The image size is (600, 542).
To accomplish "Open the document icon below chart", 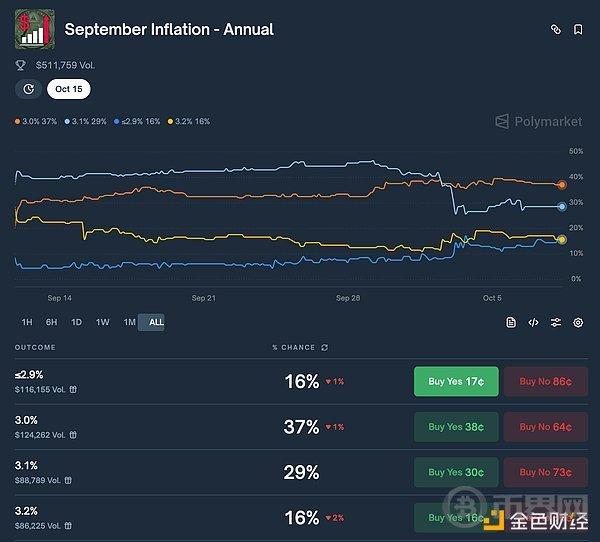I will click(x=511, y=322).
